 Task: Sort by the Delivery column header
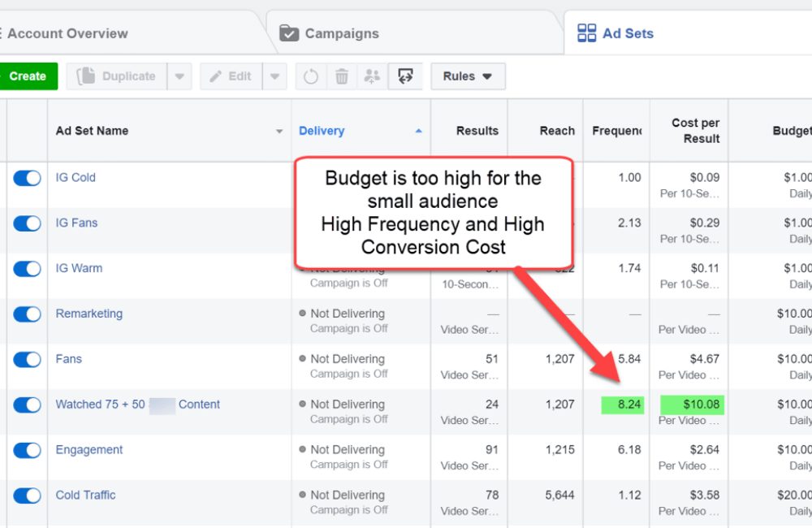322,131
